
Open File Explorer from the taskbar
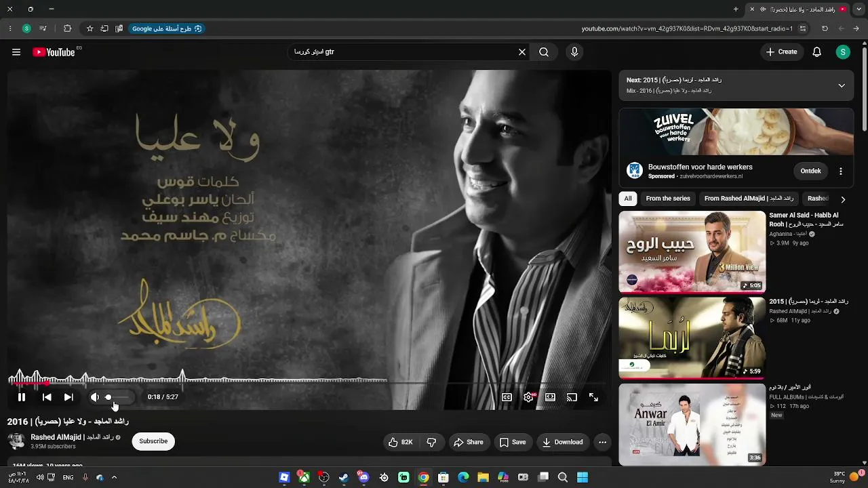483,477
